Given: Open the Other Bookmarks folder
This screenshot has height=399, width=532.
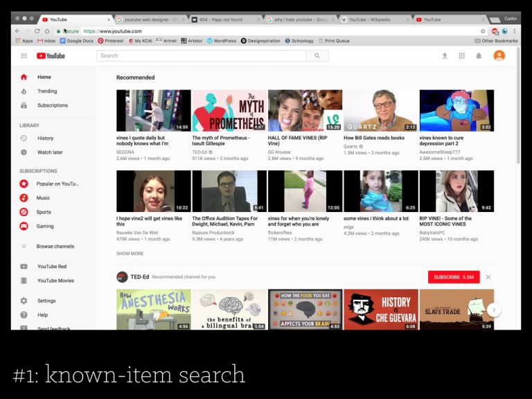Looking at the screenshot, I should (x=496, y=41).
